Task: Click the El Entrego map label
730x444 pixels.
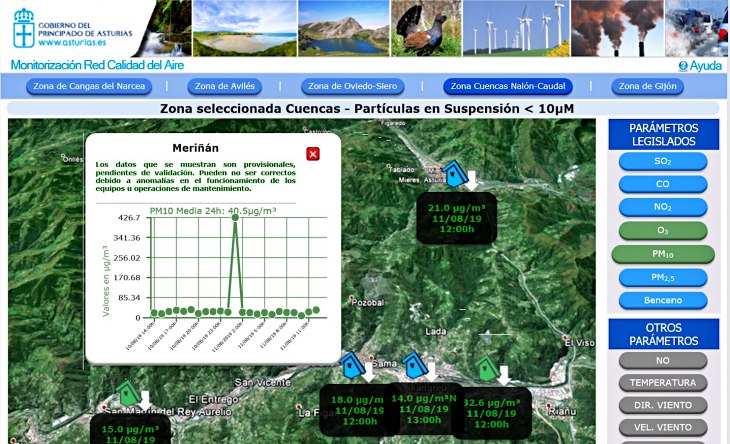Action: (x=213, y=399)
